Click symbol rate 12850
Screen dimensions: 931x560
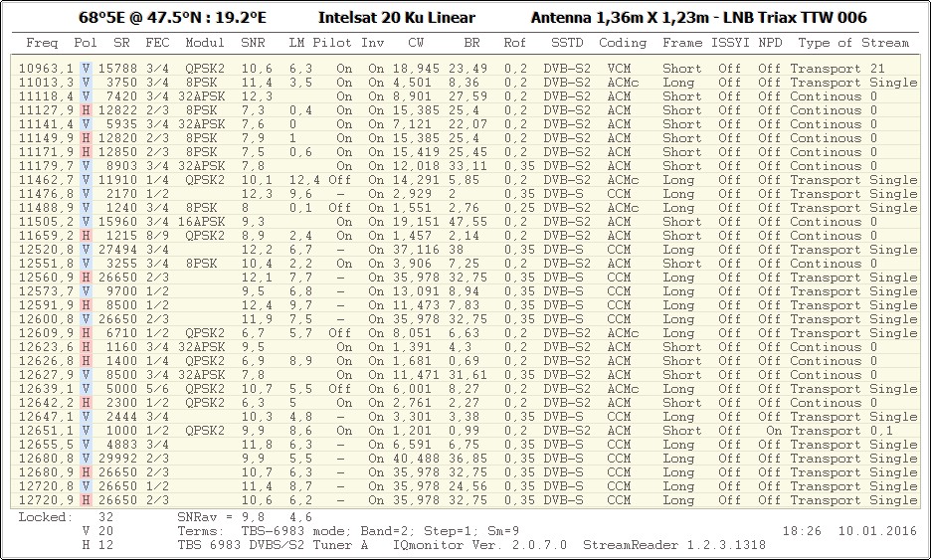coord(117,152)
